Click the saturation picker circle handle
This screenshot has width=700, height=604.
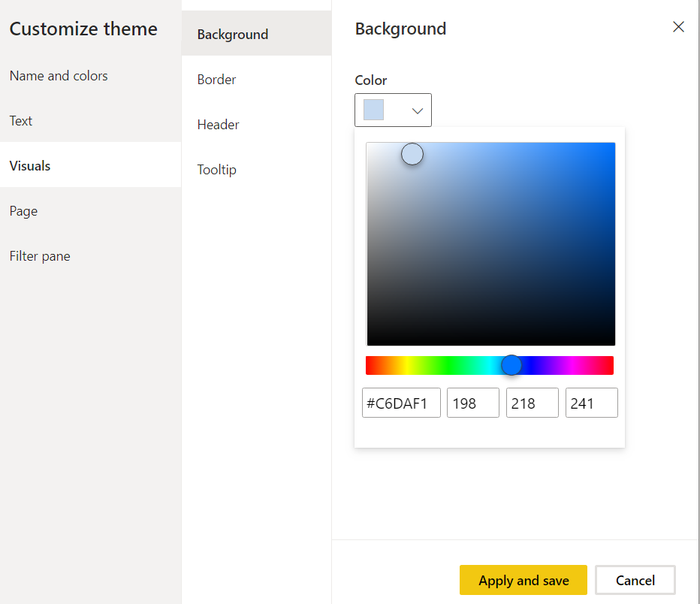(x=412, y=154)
